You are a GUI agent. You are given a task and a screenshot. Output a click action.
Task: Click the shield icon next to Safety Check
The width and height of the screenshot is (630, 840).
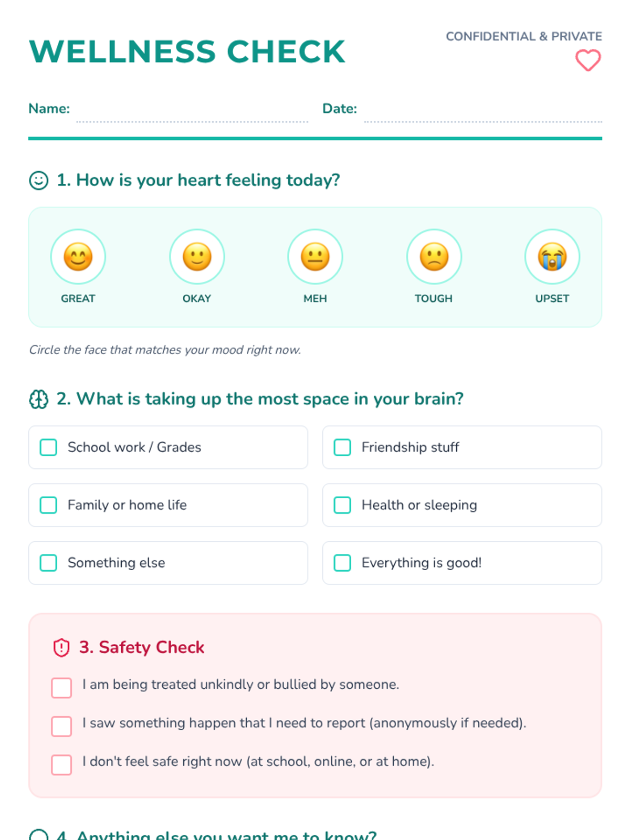coord(61,648)
